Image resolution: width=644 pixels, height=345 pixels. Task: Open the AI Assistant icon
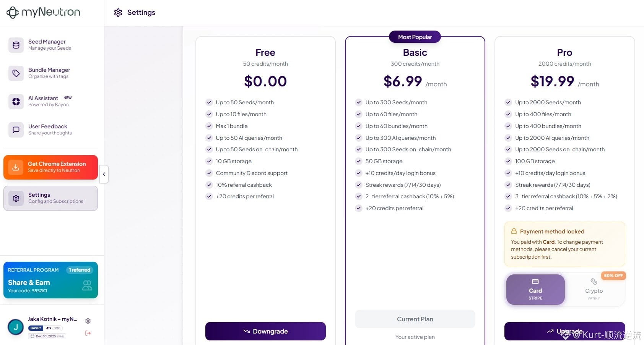click(x=16, y=102)
